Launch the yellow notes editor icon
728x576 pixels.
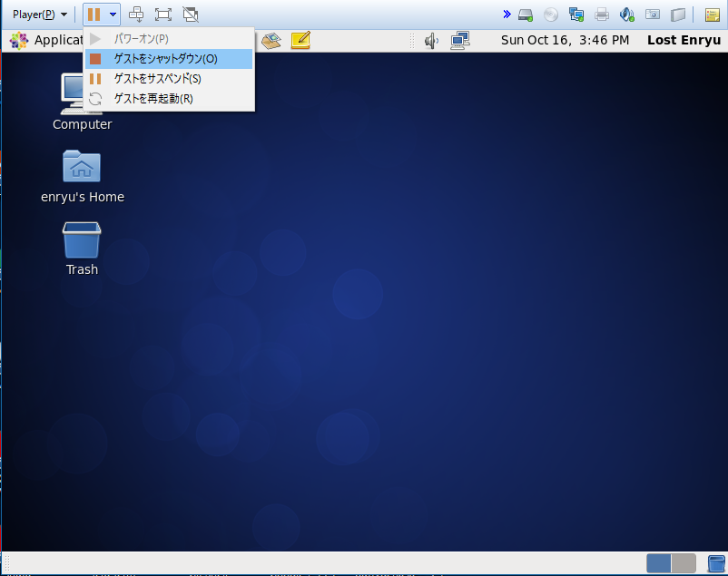point(300,41)
